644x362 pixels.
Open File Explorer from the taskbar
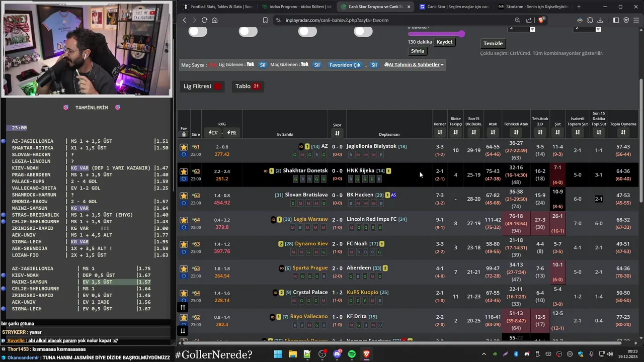point(292,354)
